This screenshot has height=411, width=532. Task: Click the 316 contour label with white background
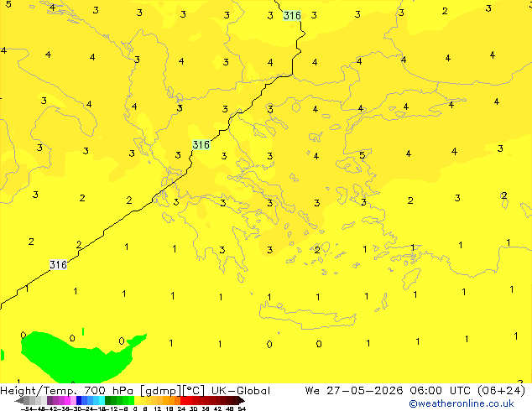59,264
